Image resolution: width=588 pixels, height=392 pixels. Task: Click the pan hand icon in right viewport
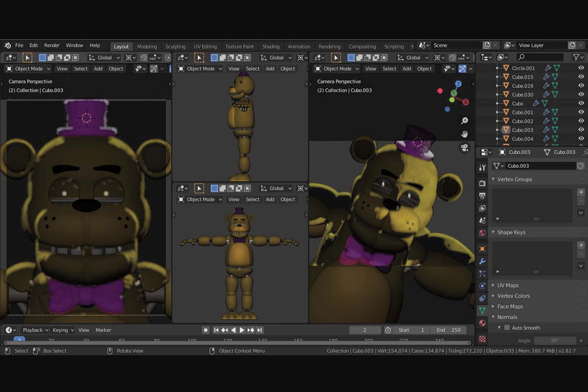click(x=465, y=134)
